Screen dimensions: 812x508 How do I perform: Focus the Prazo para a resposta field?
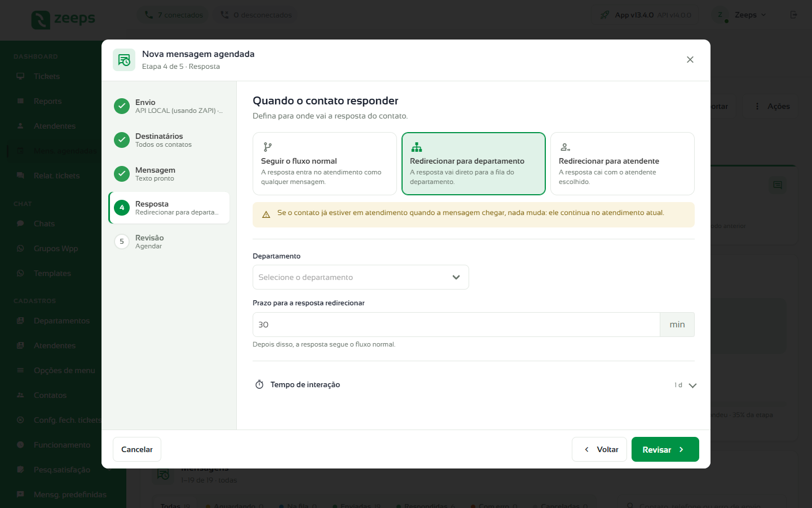pyautogui.click(x=456, y=325)
